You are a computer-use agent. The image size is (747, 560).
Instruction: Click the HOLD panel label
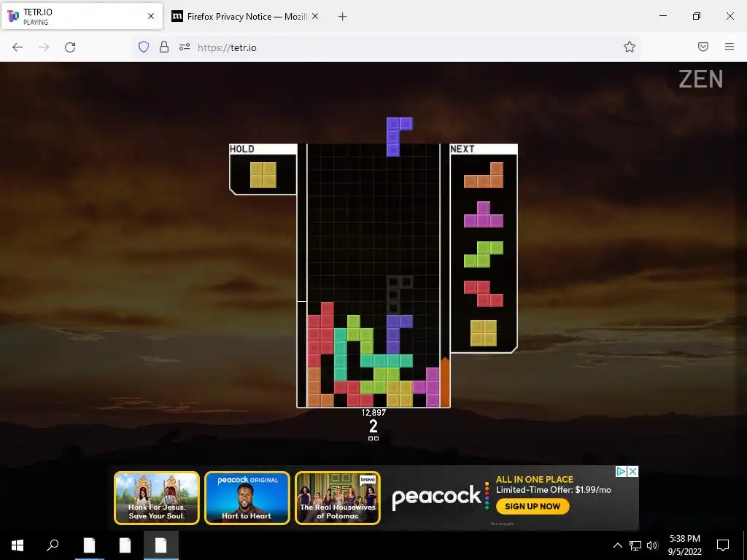[x=242, y=149]
